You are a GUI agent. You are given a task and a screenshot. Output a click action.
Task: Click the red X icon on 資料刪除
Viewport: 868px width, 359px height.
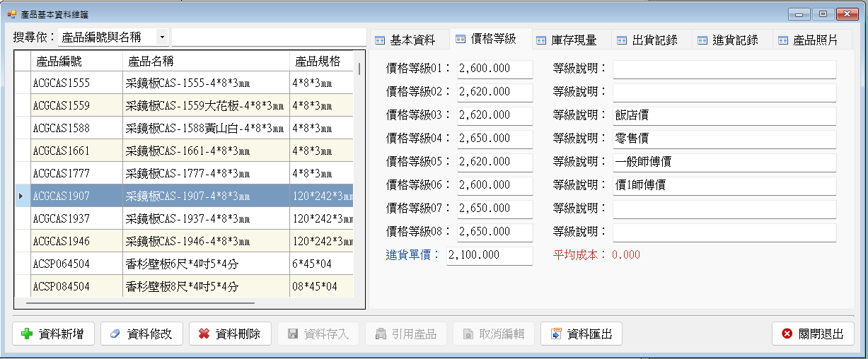coord(204,334)
